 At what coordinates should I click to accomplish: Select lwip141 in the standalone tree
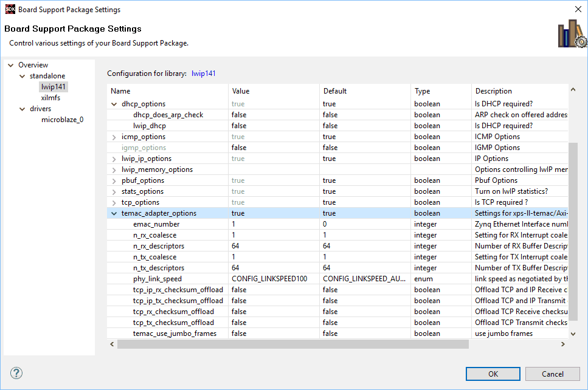tap(53, 87)
